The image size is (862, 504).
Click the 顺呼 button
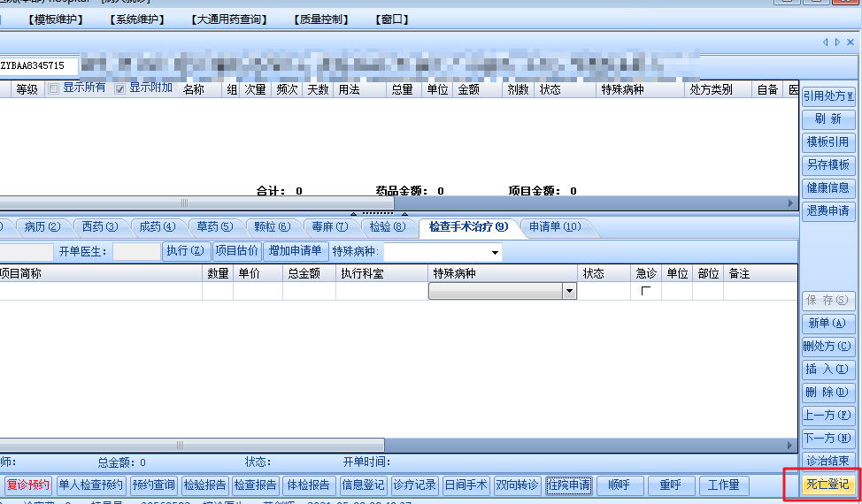pos(619,485)
